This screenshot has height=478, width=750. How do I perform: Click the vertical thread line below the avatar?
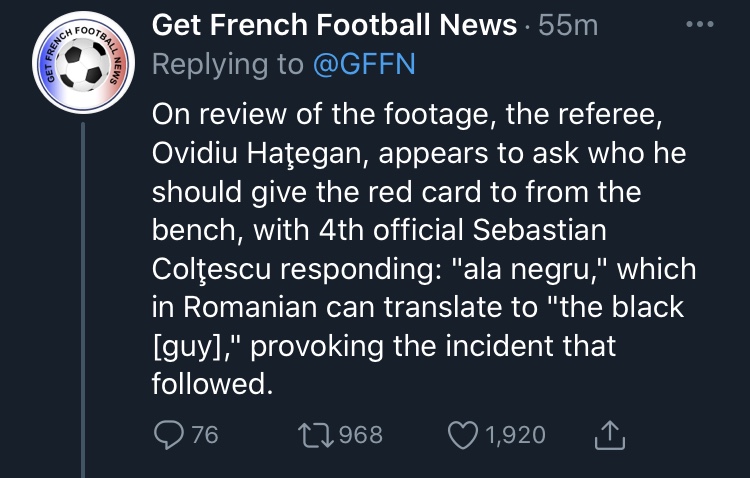click(x=83, y=300)
